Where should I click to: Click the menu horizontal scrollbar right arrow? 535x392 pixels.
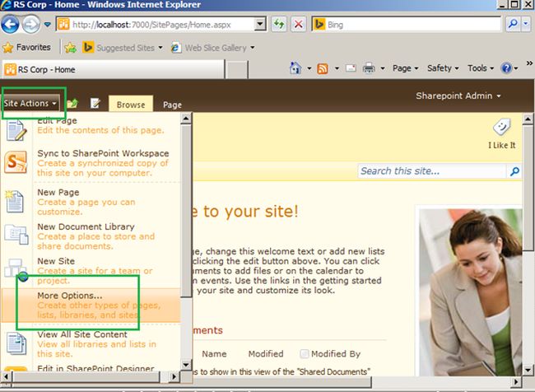[x=174, y=377]
